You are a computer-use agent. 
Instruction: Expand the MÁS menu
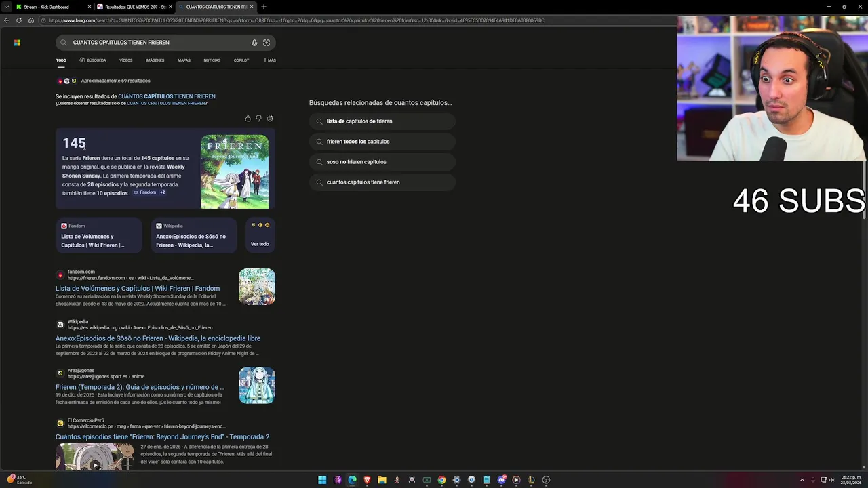(x=270, y=60)
